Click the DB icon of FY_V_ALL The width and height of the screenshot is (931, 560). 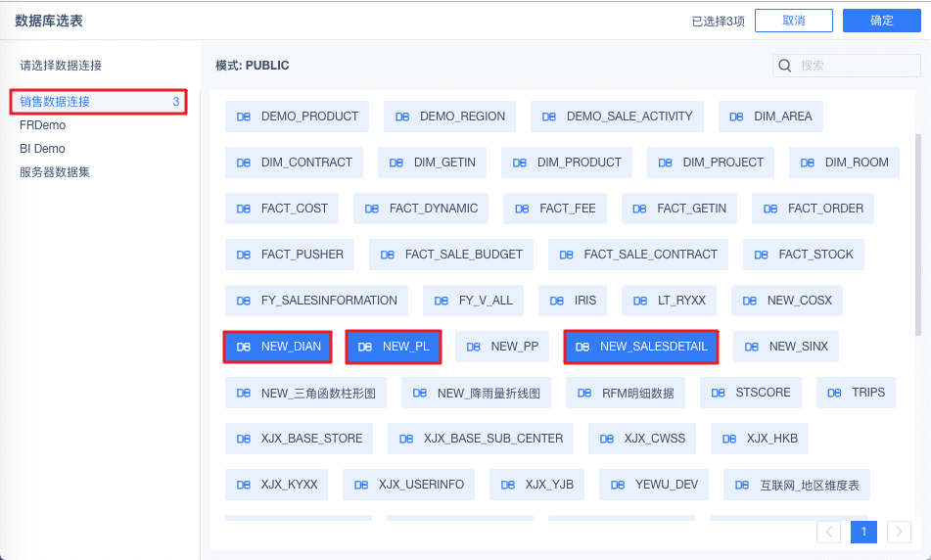click(x=442, y=302)
